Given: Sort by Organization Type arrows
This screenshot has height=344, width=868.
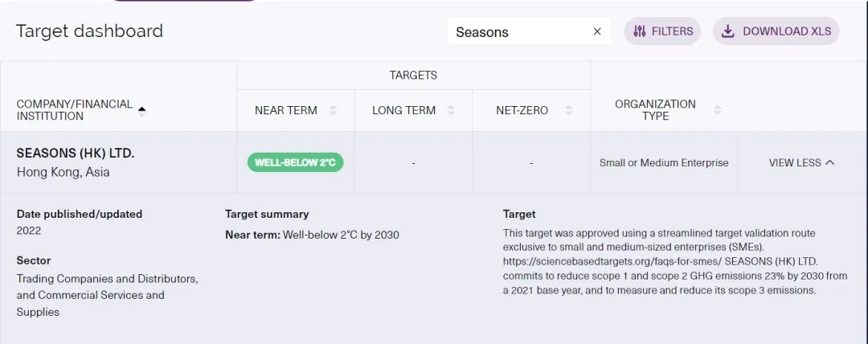Looking at the screenshot, I should point(718,110).
